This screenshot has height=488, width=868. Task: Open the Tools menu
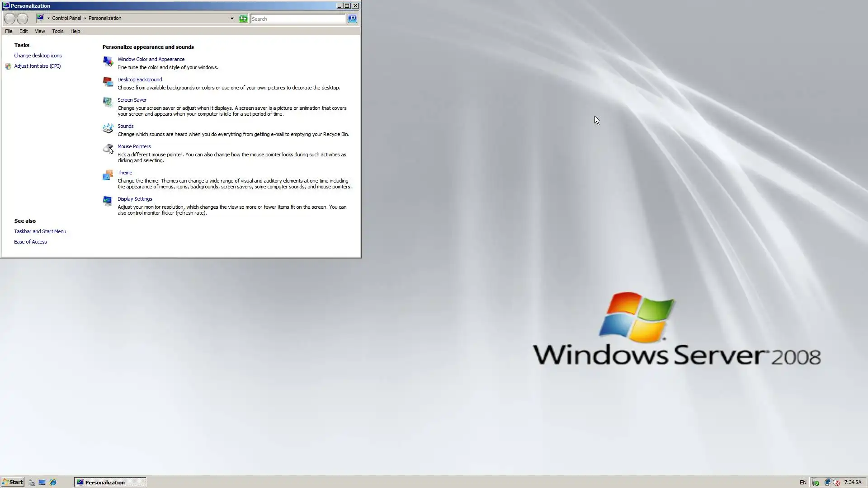pyautogui.click(x=57, y=31)
